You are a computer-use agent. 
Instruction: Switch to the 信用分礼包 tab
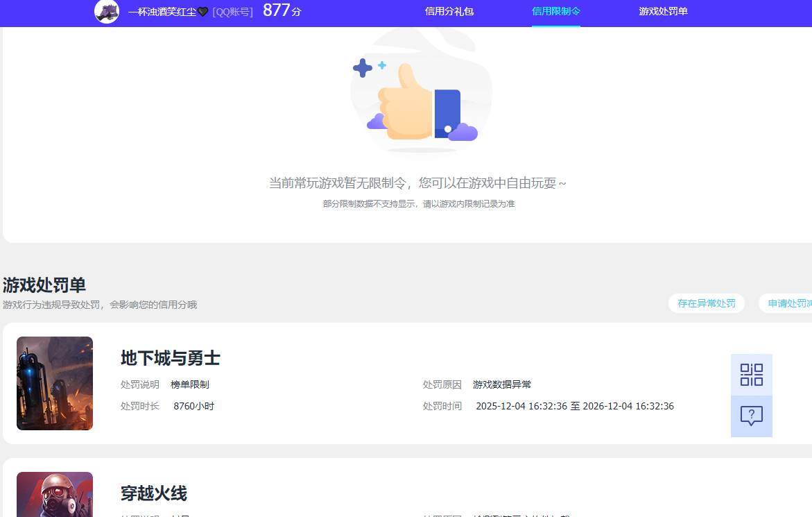click(x=448, y=12)
